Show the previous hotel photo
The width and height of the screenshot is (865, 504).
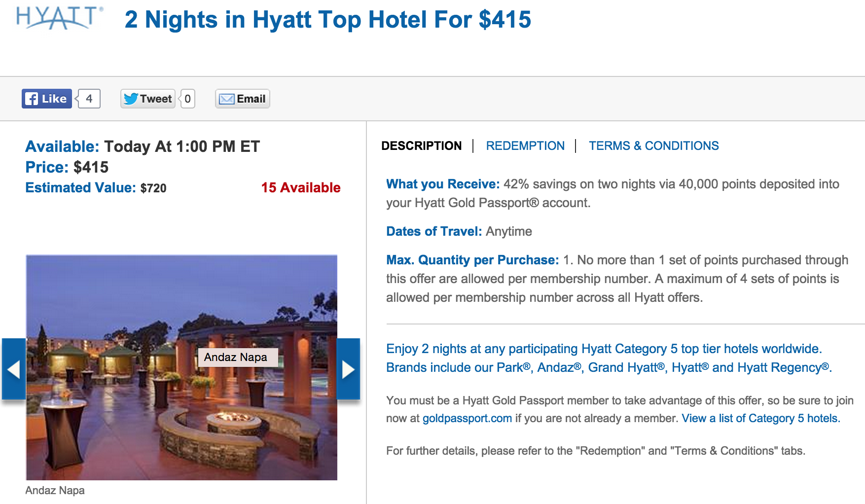[14, 369]
